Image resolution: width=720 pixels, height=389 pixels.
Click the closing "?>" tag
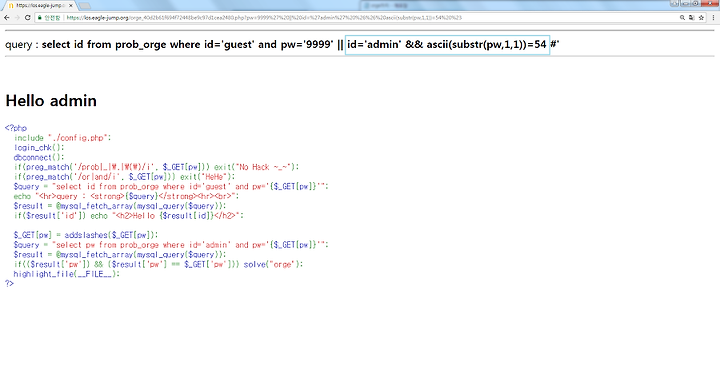click(9, 284)
